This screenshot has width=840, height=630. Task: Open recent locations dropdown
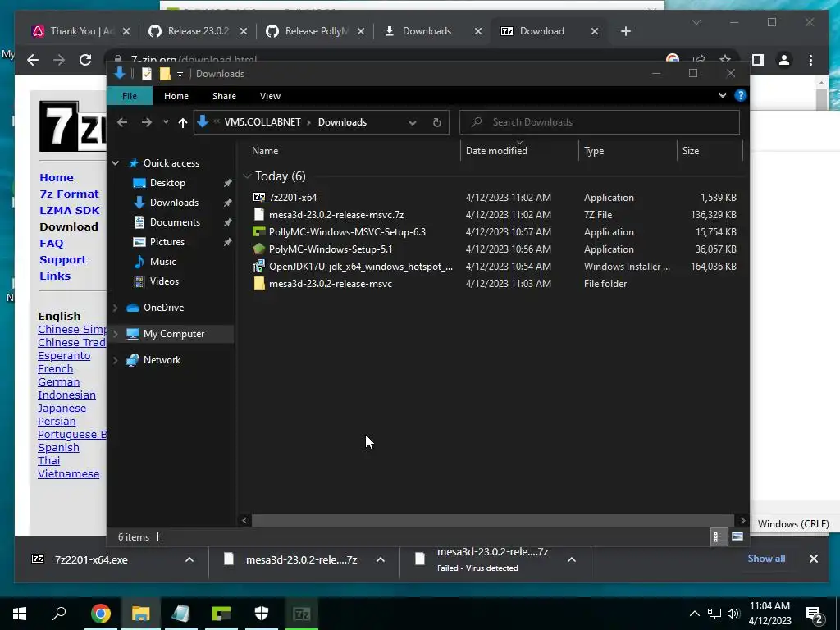point(166,122)
